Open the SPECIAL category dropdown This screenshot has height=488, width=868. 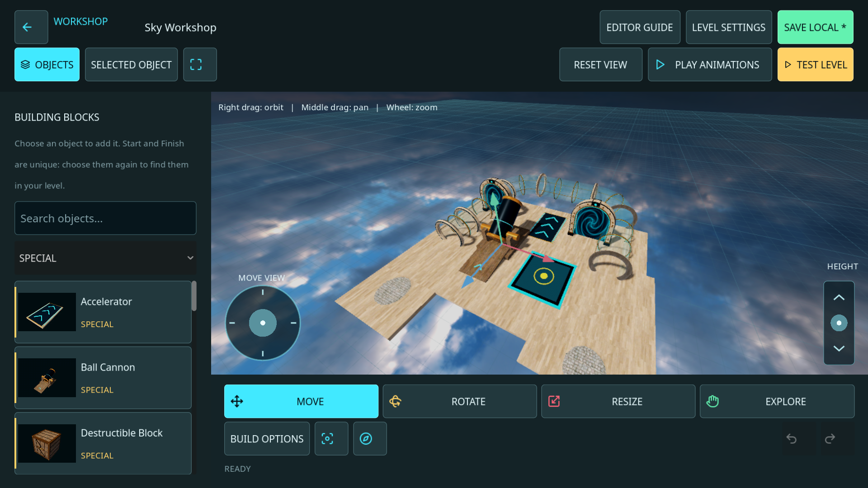[105, 258]
